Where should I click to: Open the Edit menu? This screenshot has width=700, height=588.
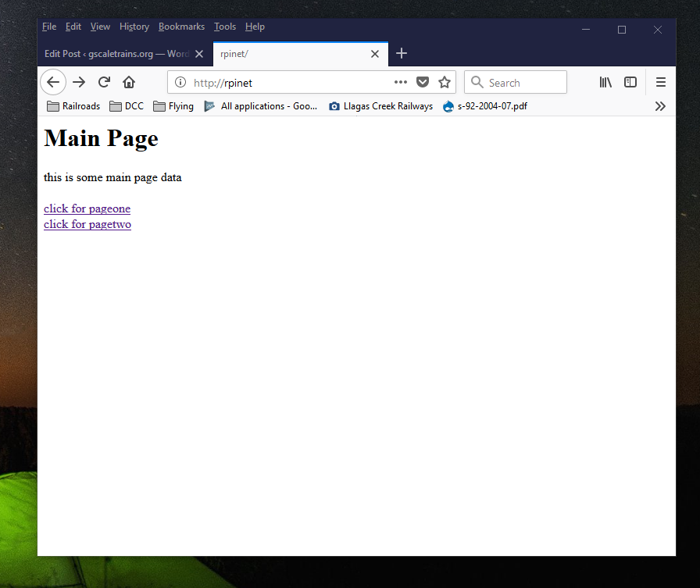tap(73, 27)
